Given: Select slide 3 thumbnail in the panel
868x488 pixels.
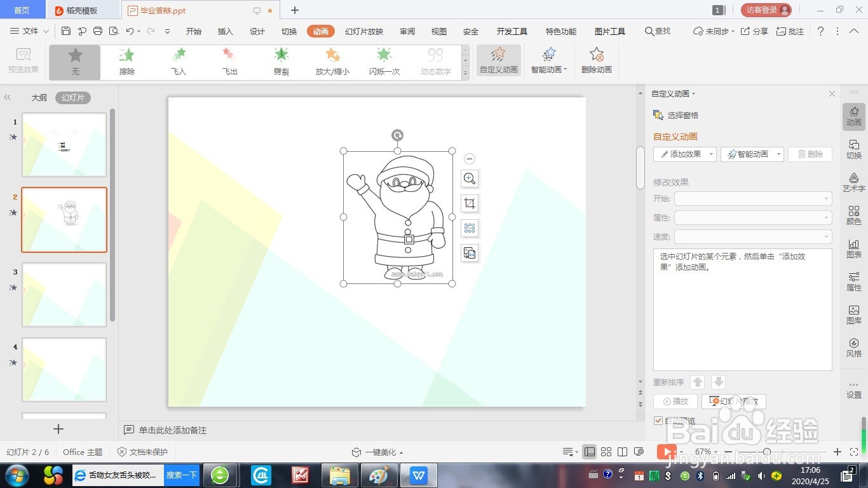Looking at the screenshot, I should (64, 294).
